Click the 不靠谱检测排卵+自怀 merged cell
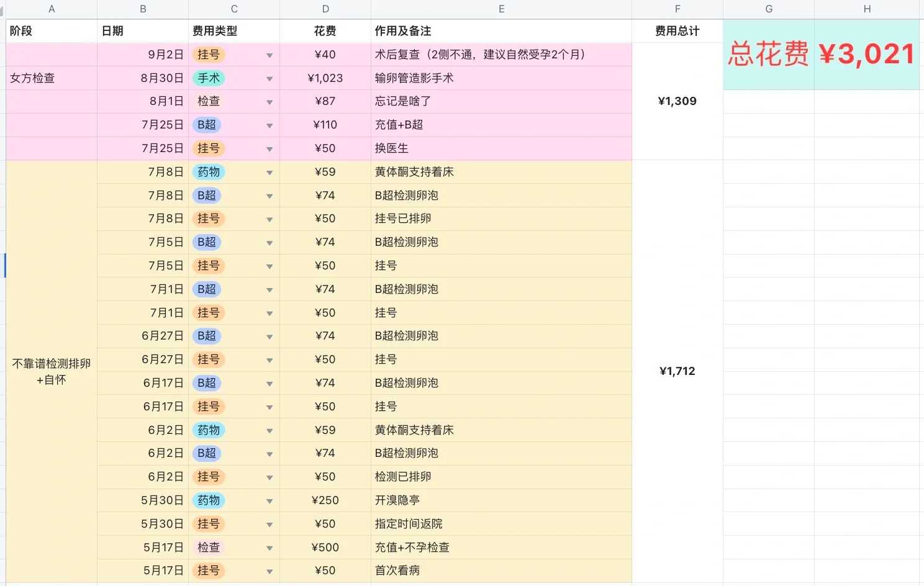The height and width of the screenshot is (586, 924). (52, 371)
